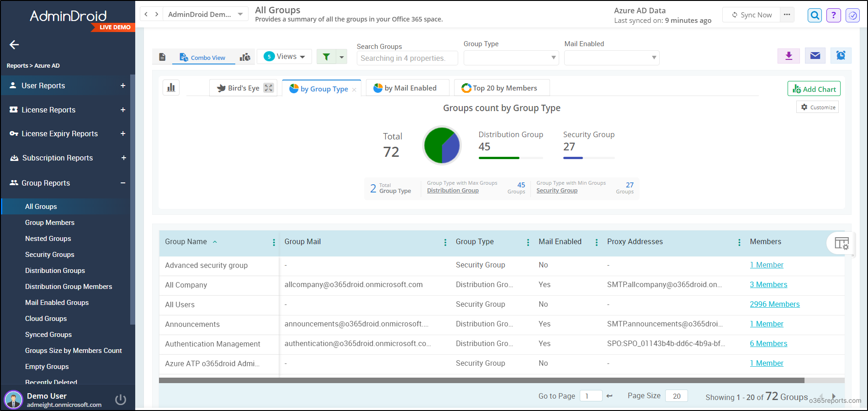Viewport: 868px width, 411px height.
Task: Click the green Distribution Group progress bar
Action: pyautogui.click(x=499, y=158)
